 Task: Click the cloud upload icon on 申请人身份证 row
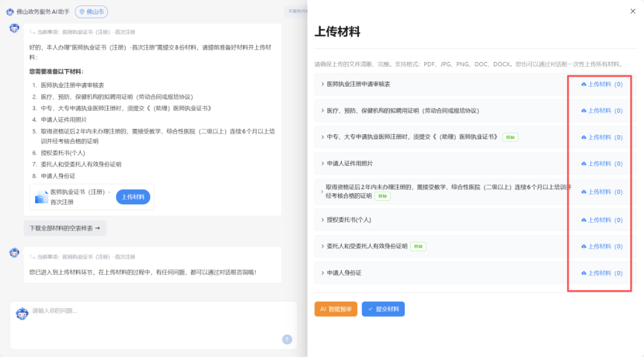(x=584, y=273)
